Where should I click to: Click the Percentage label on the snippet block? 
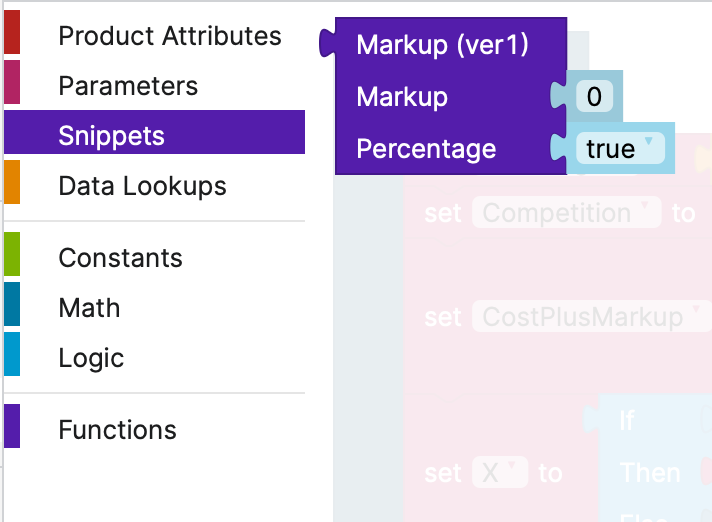tap(426, 149)
